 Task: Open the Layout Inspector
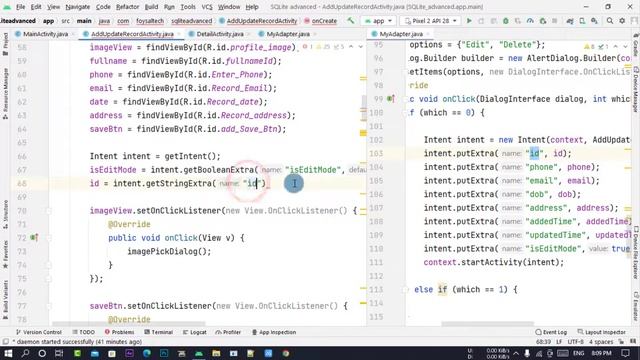[x=602, y=332]
